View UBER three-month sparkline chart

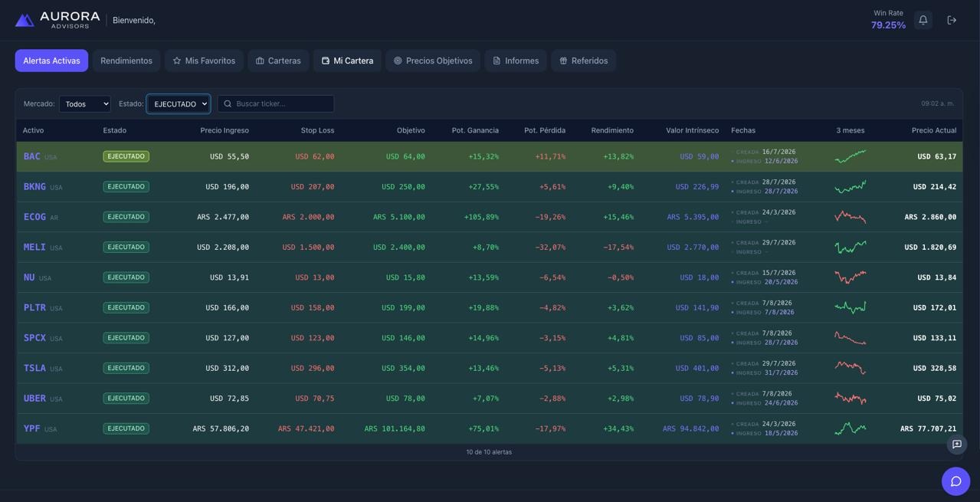(x=851, y=399)
